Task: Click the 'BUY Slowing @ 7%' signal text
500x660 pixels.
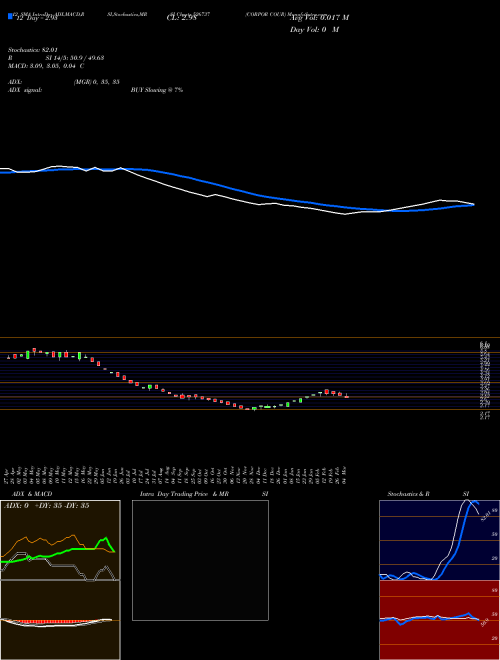Action: pyautogui.click(x=157, y=90)
